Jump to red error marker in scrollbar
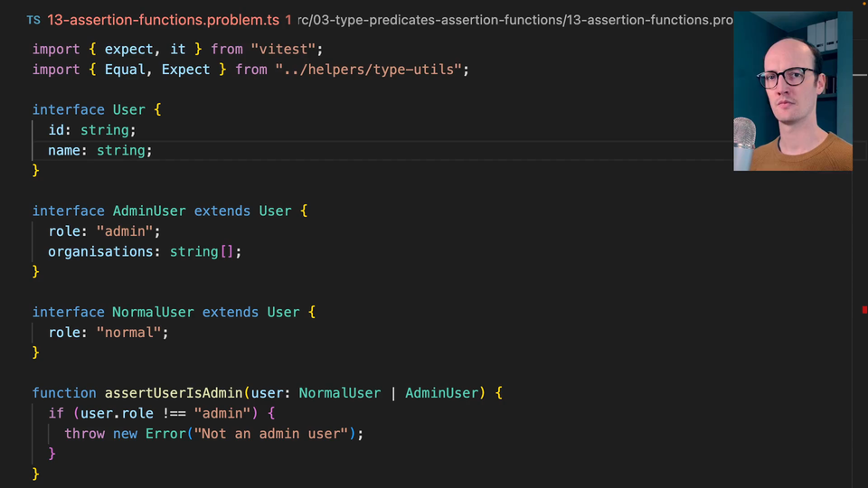868x488 pixels. [864, 310]
